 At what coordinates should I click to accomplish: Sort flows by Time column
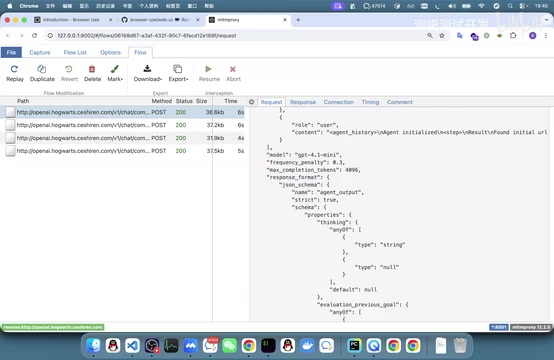(x=231, y=101)
